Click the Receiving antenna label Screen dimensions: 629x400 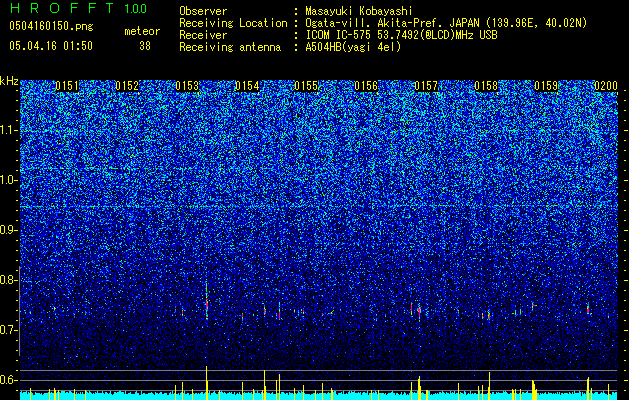[230, 47]
